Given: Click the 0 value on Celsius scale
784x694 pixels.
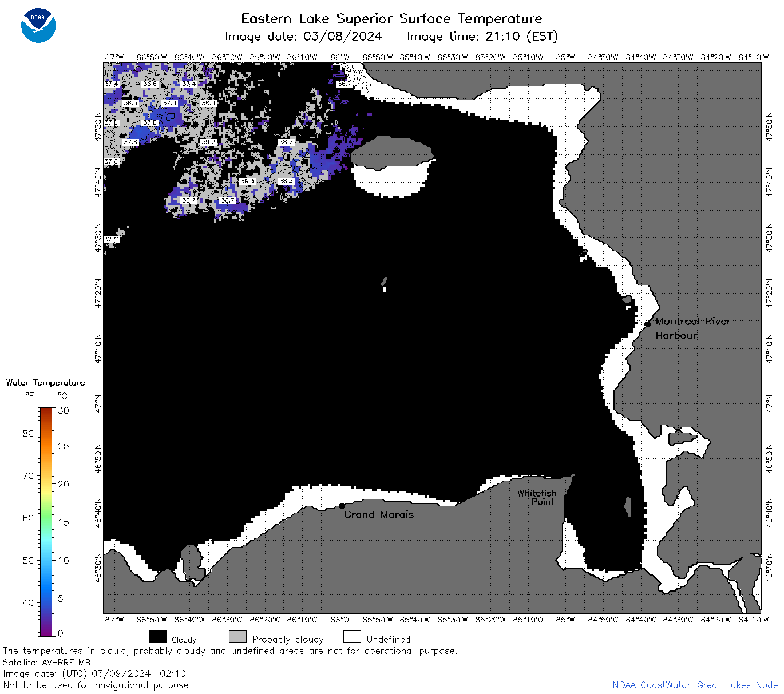Looking at the screenshot, I should coord(61,633).
